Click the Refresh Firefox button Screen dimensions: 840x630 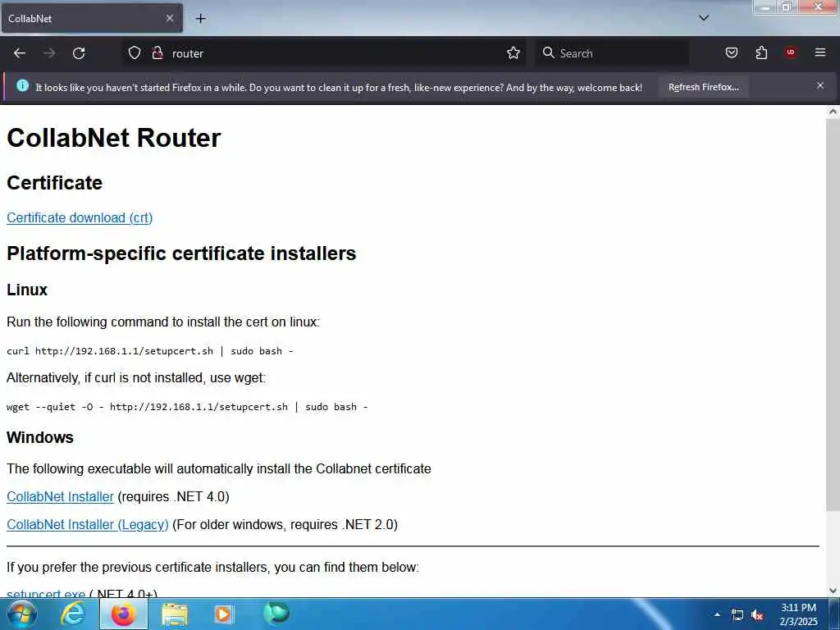click(703, 87)
